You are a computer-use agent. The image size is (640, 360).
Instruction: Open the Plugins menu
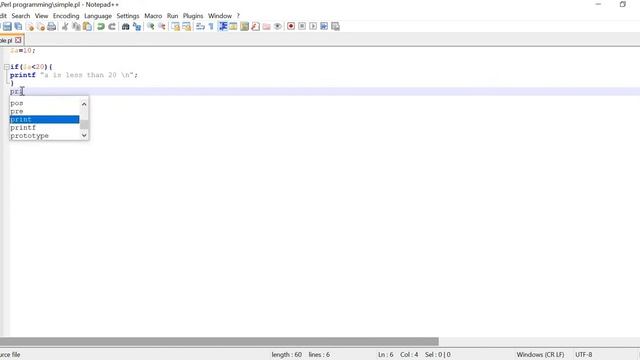(x=193, y=16)
